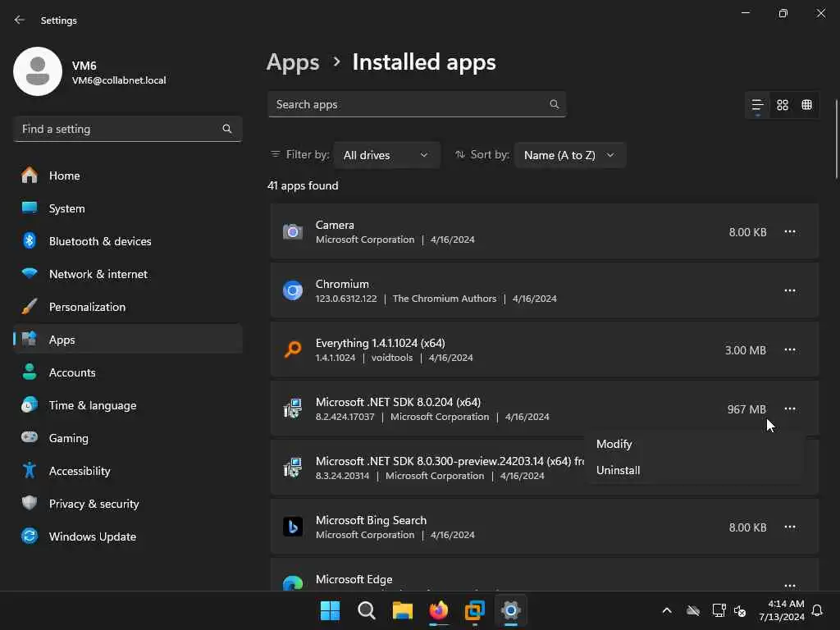Image resolution: width=840 pixels, height=630 pixels.
Task: Open Time & language settings
Action: click(x=127, y=405)
